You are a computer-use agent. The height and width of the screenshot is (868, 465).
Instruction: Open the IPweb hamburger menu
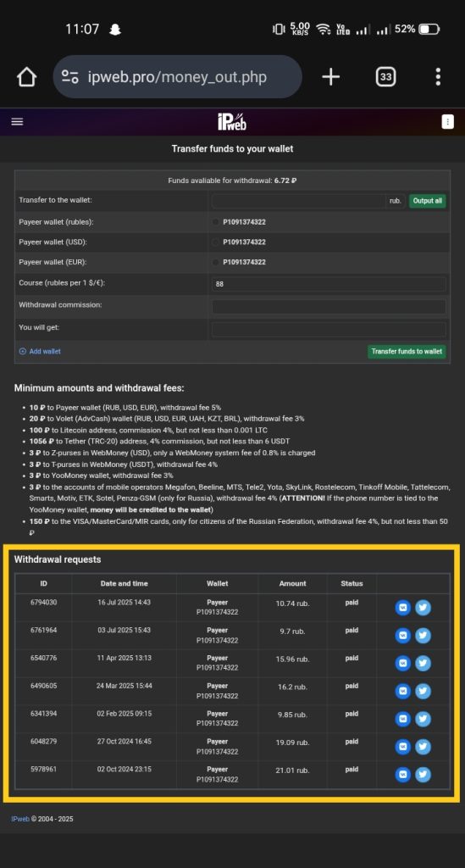coord(17,122)
